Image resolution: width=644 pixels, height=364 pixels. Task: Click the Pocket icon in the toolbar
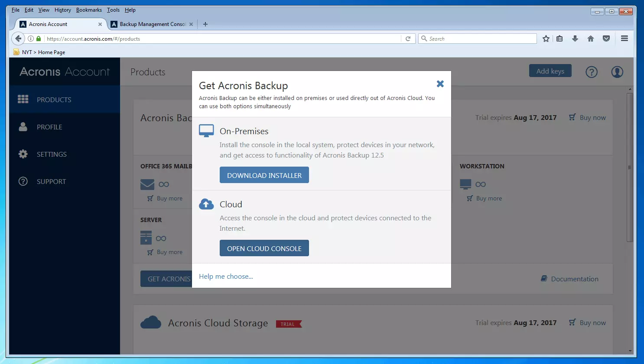606,39
